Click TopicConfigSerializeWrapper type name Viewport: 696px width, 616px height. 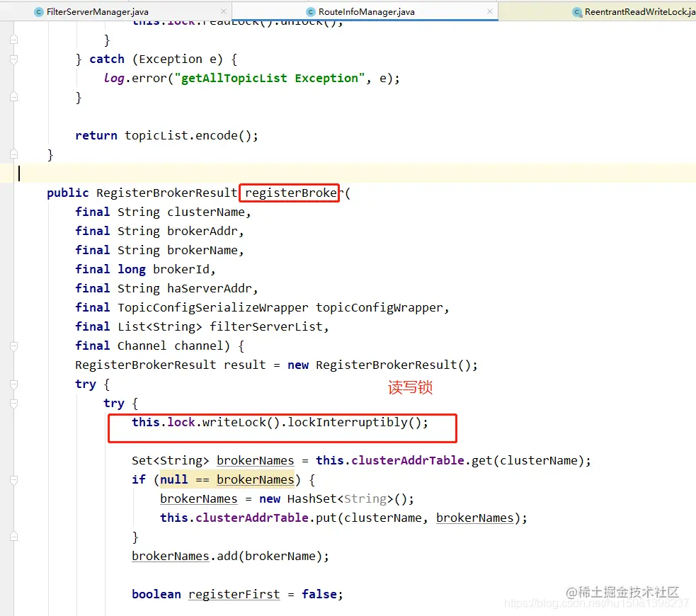212,307
